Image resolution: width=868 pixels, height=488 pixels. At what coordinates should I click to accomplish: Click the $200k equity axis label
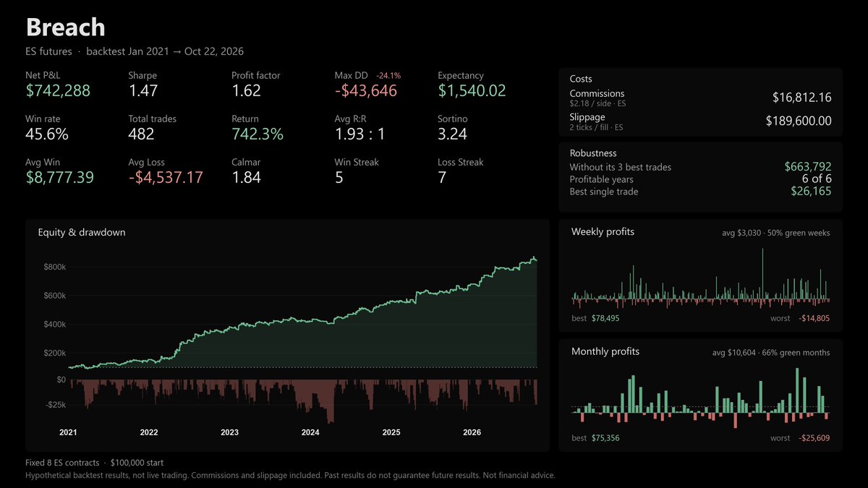coord(55,354)
